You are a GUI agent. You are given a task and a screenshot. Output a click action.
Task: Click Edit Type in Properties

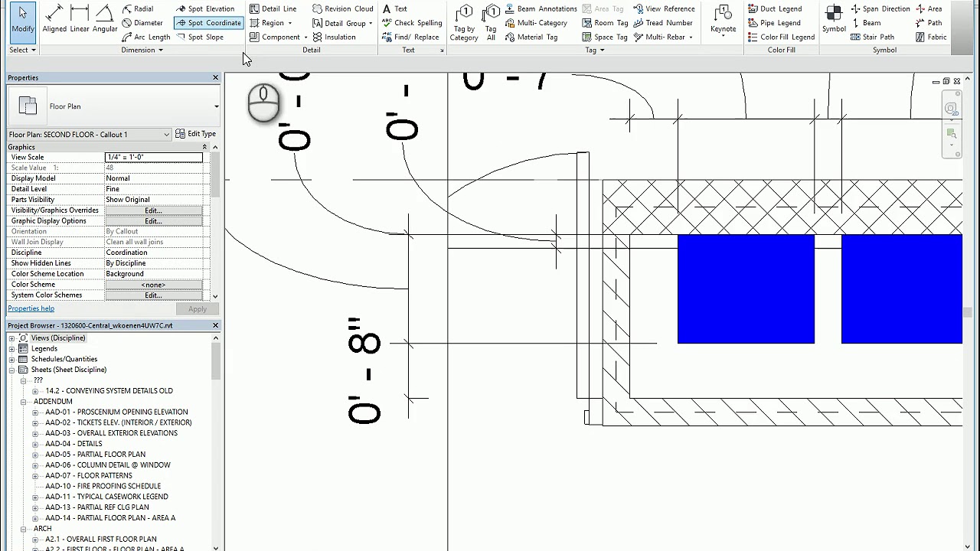(x=196, y=134)
